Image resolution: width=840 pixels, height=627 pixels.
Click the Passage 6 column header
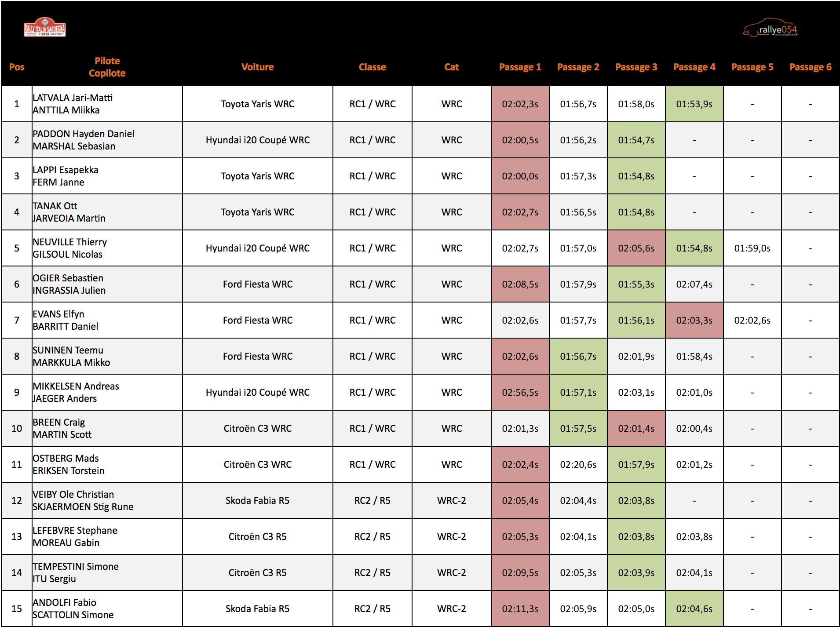(x=810, y=67)
